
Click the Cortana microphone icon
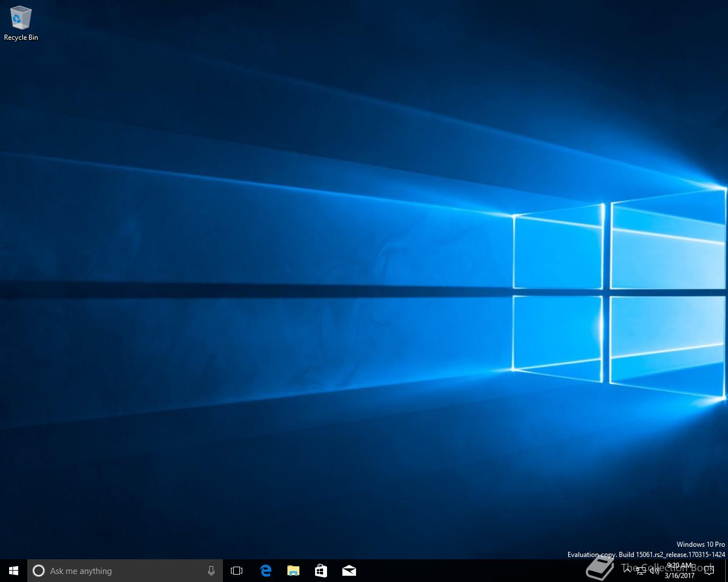coord(211,571)
